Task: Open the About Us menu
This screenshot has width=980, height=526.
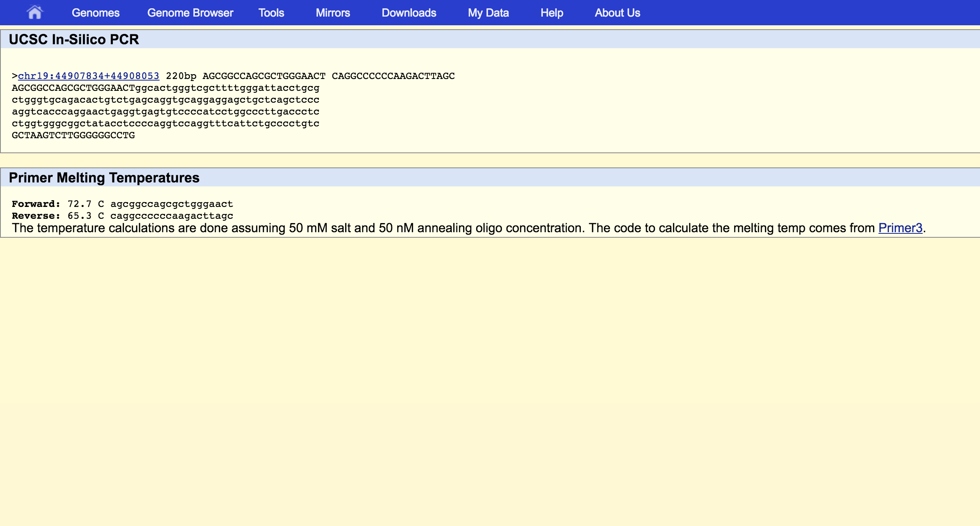Action: coord(617,13)
